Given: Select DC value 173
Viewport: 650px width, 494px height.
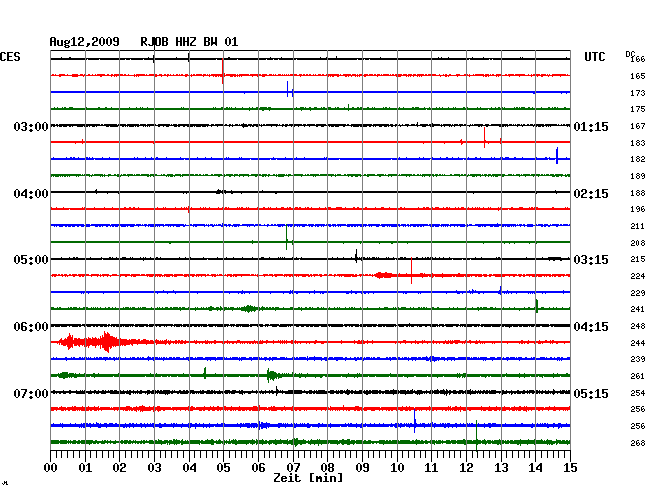Looking at the screenshot, I should [638, 93].
